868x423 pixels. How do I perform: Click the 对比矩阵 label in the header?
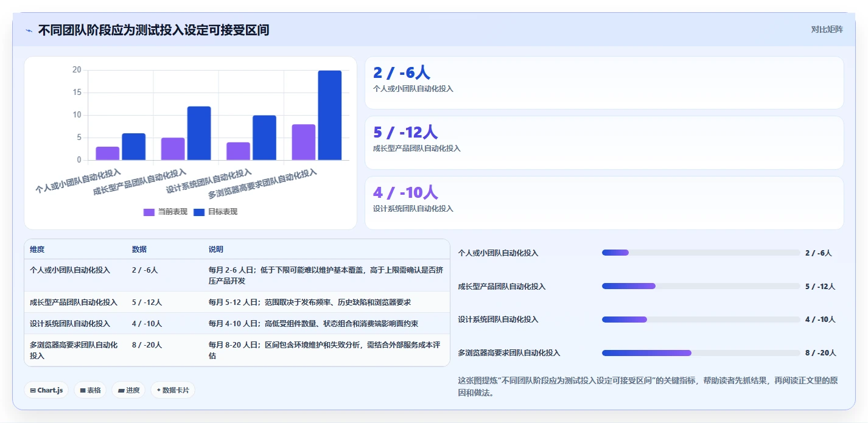[x=827, y=29]
